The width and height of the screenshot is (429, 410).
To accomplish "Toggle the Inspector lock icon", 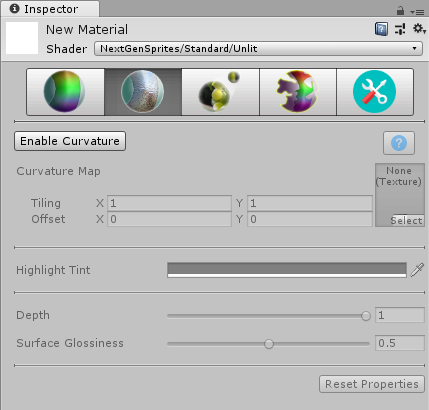I will (x=400, y=11).
